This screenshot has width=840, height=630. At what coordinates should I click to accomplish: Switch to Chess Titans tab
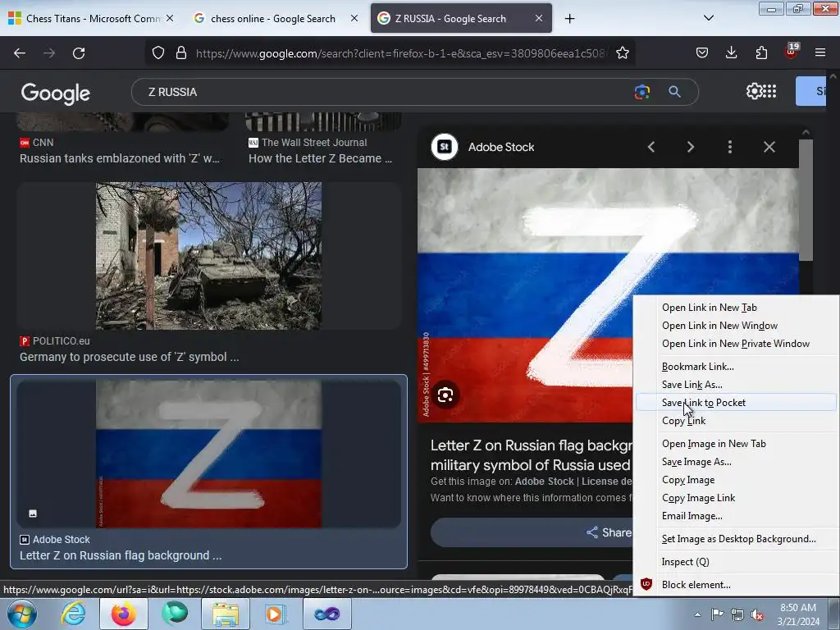(92, 18)
